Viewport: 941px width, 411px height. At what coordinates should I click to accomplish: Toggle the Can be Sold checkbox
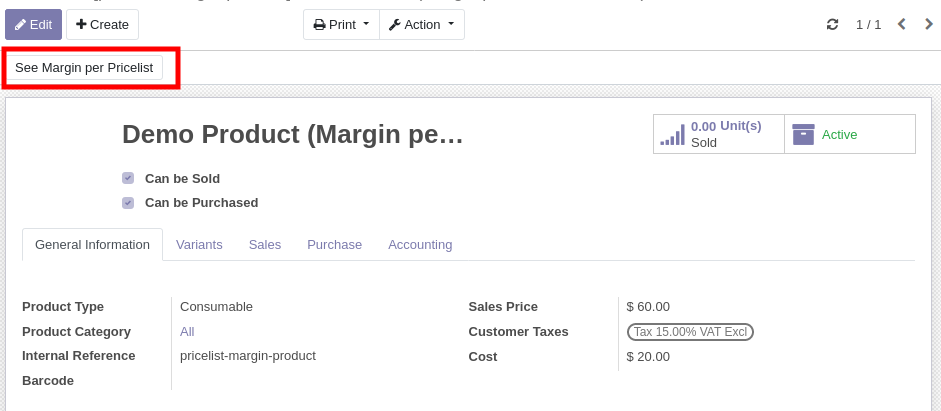point(128,178)
